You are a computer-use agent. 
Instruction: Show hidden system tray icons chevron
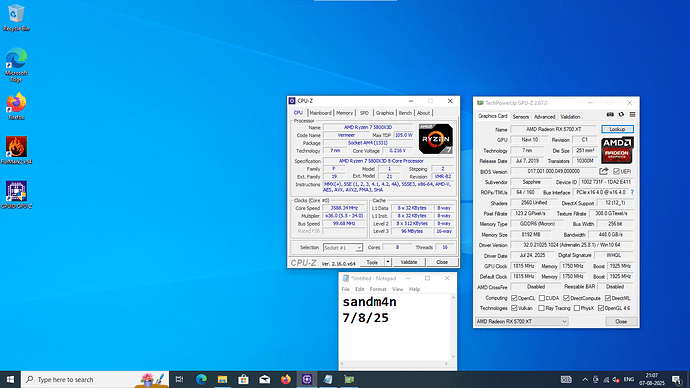tap(585, 380)
